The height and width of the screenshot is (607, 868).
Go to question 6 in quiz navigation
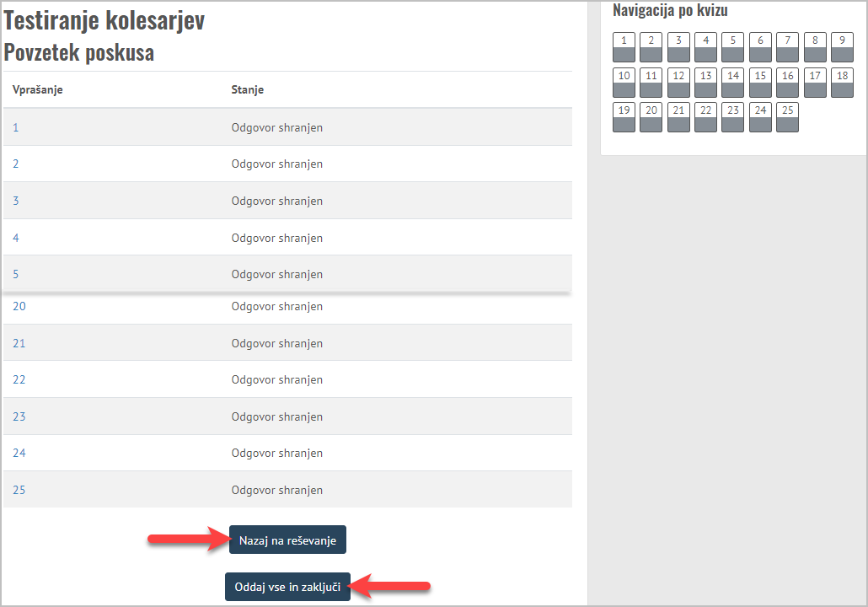760,47
